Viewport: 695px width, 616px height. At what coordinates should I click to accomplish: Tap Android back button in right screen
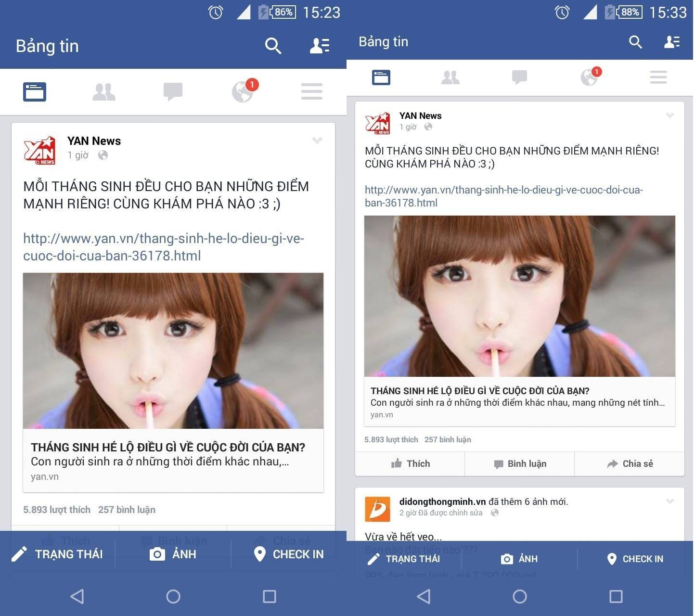click(424, 597)
